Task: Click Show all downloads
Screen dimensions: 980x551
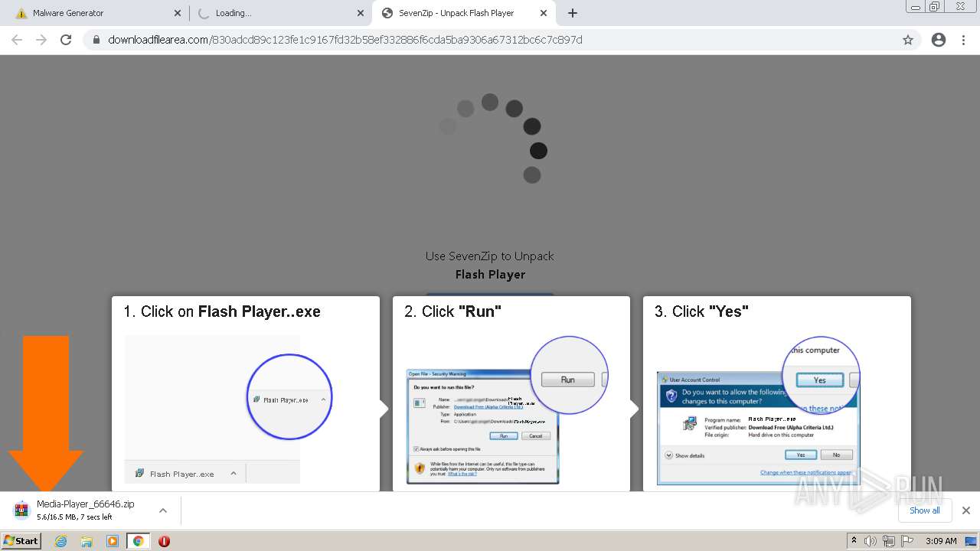Action: tap(925, 510)
